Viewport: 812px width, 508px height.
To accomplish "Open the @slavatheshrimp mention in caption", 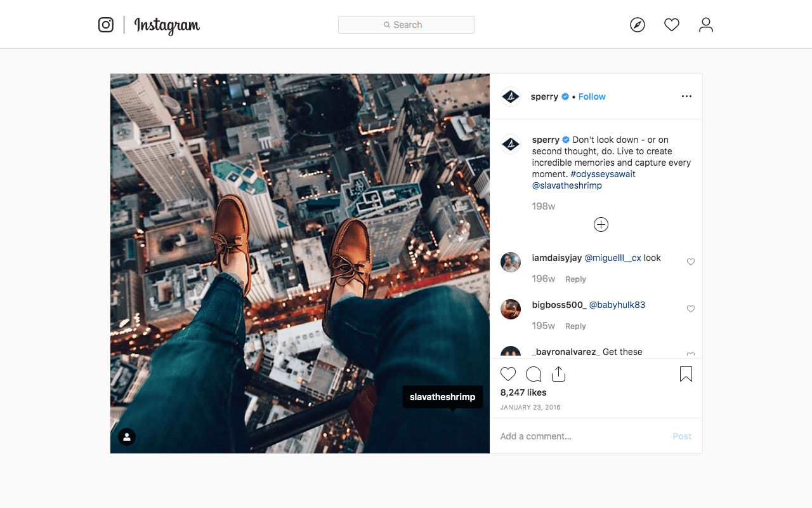I will coord(567,185).
